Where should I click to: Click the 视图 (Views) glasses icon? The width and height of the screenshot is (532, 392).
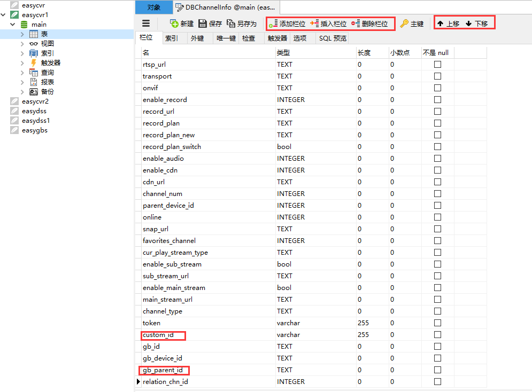(x=34, y=44)
